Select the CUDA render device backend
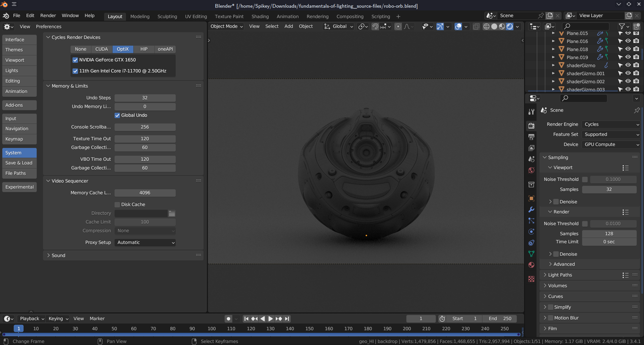The height and width of the screenshot is (345, 644). [x=101, y=49]
